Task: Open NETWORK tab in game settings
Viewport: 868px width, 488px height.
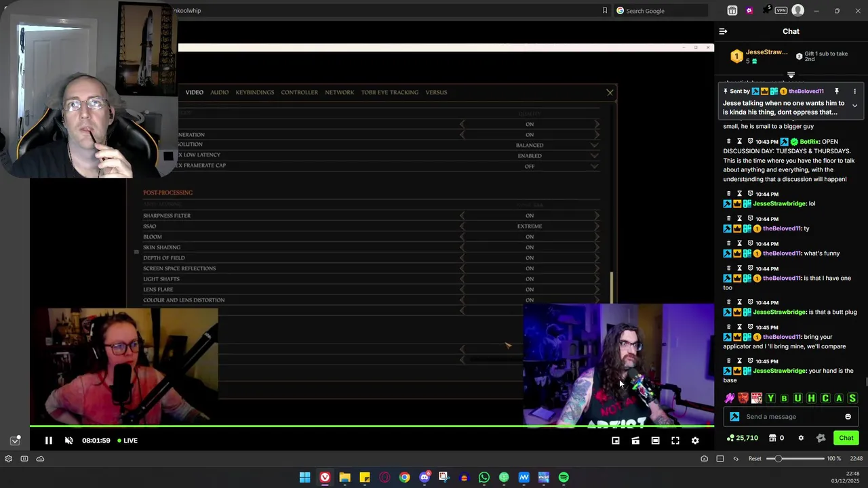Action: pyautogui.click(x=339, y=92)
